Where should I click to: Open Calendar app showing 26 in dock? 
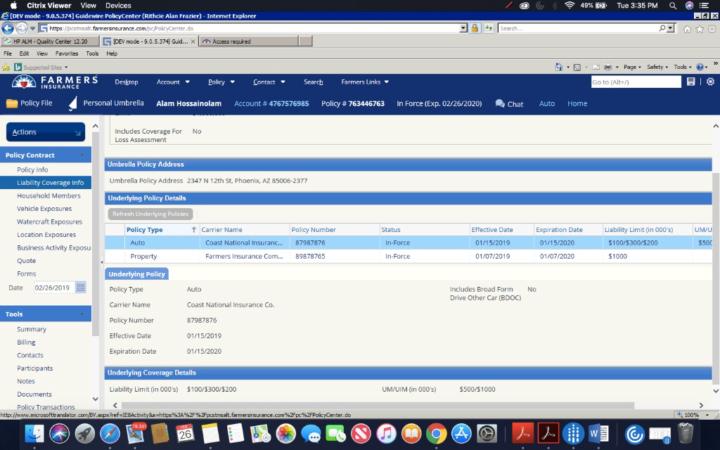[x=185, y=433]
